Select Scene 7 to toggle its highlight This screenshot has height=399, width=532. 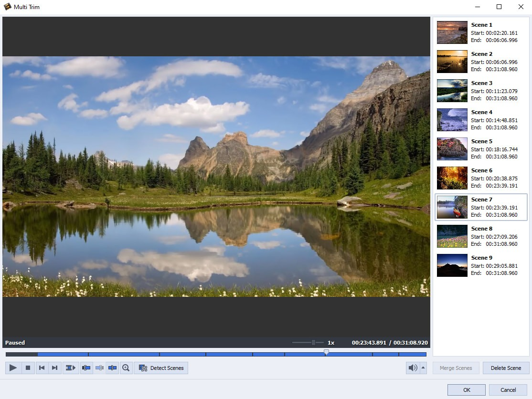tap(480, 207)
